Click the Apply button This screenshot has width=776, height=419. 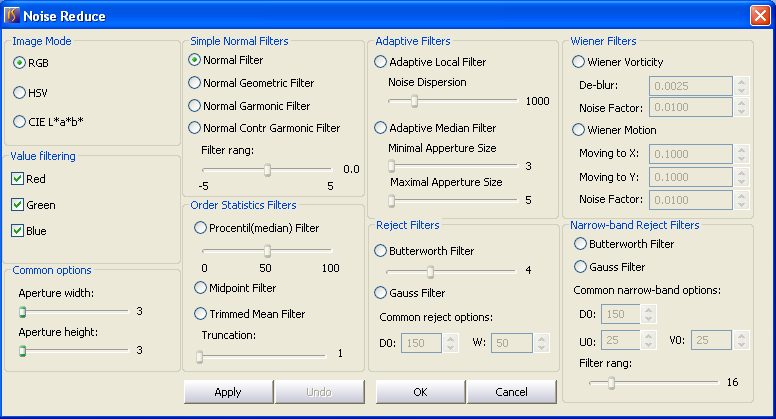[x=228, y=392]
